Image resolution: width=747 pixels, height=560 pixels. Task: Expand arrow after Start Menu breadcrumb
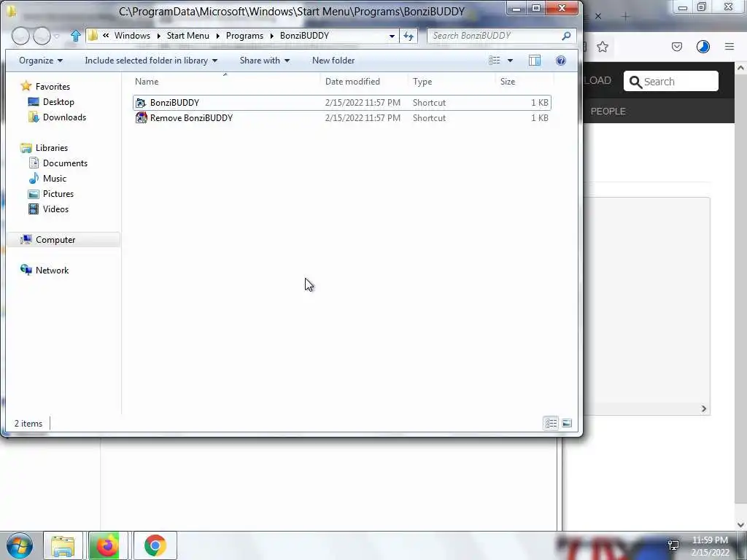click(217, 36)
